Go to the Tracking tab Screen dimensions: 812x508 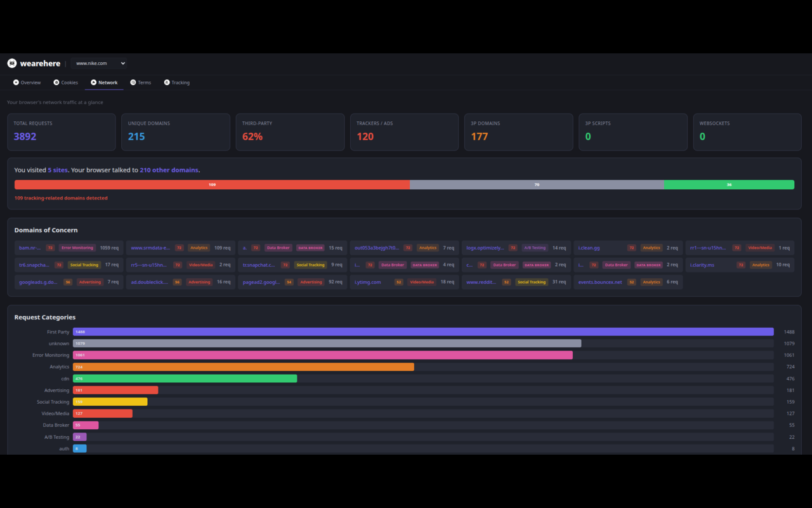(x=177, y=83)
